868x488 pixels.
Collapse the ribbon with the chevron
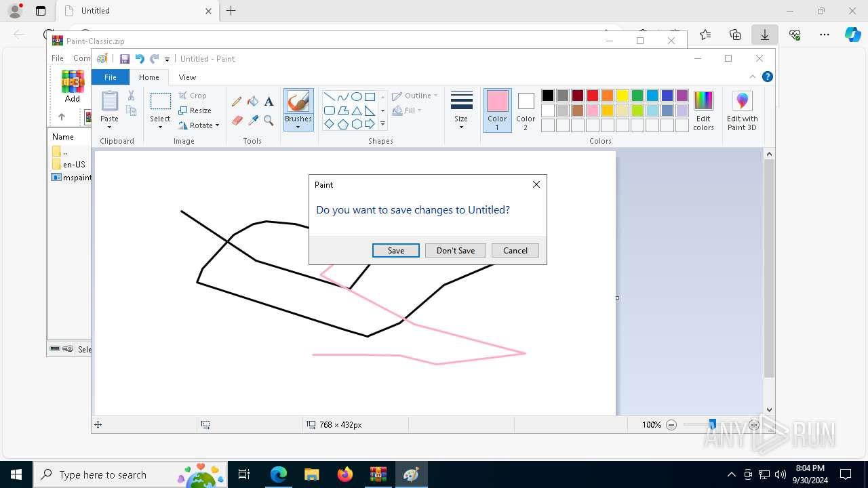tap(753, 77)
